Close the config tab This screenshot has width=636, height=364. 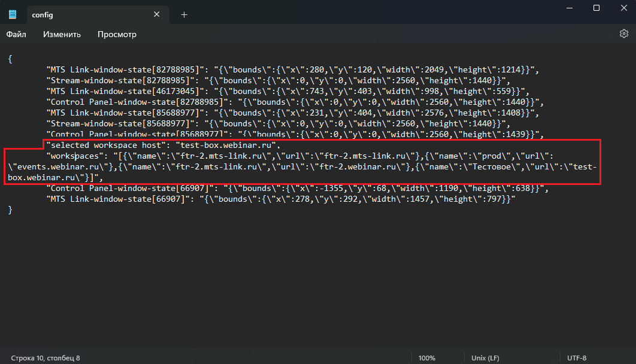tap(156, 14)
